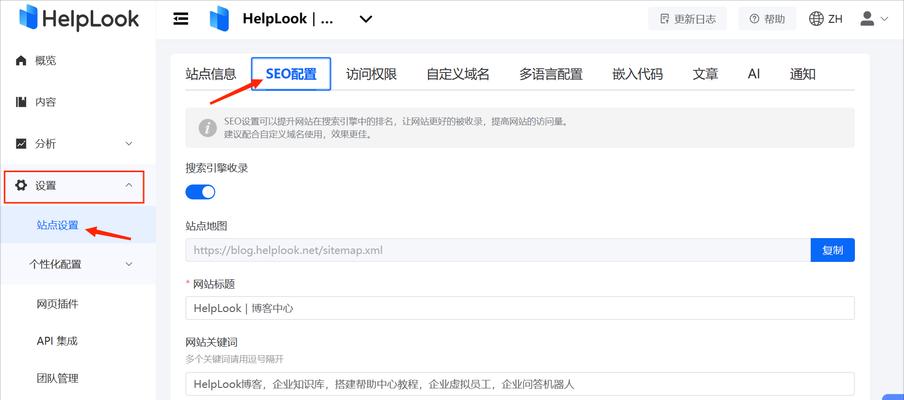
Task: Click the ZH language label
Action: click(835, 19)
